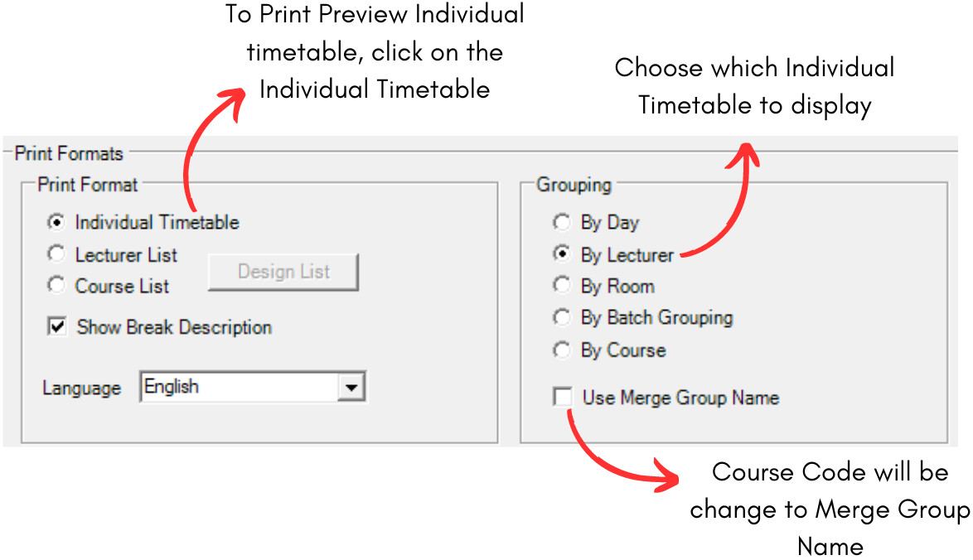Untick the Show Break Description checkbox box

pyautogui.click(x=57, y=326)
